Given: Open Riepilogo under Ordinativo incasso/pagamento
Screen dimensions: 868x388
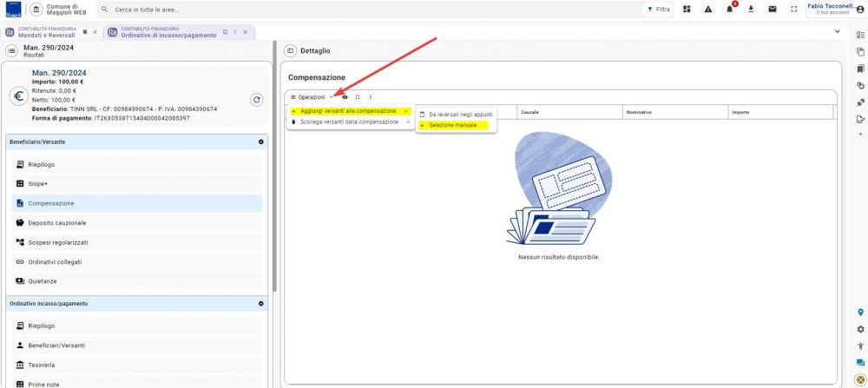Looking at the screenshot, I should point(137,326).
